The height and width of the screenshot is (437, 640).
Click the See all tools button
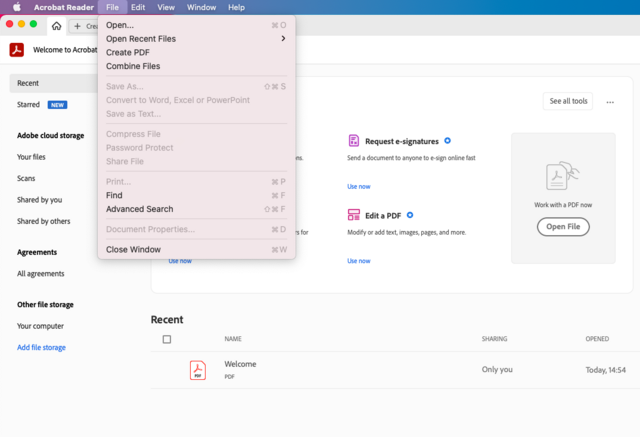tap(568, 101)
